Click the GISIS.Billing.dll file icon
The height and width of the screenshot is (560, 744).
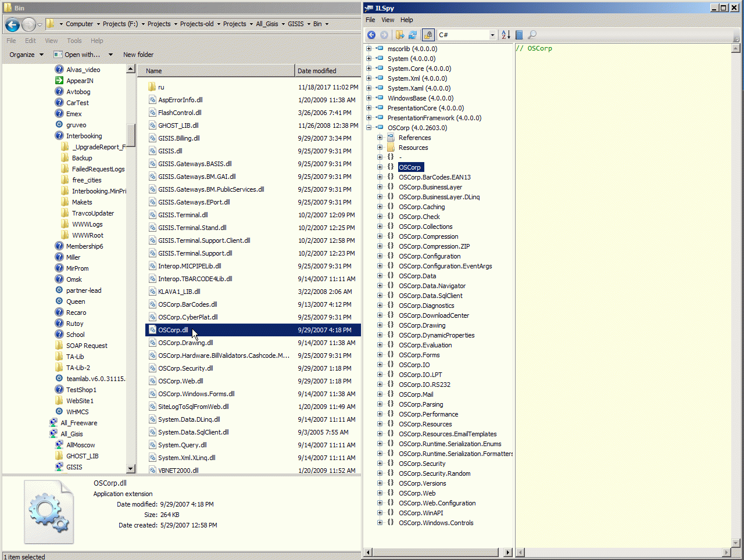pyautogui.click(x=152, y=138)
